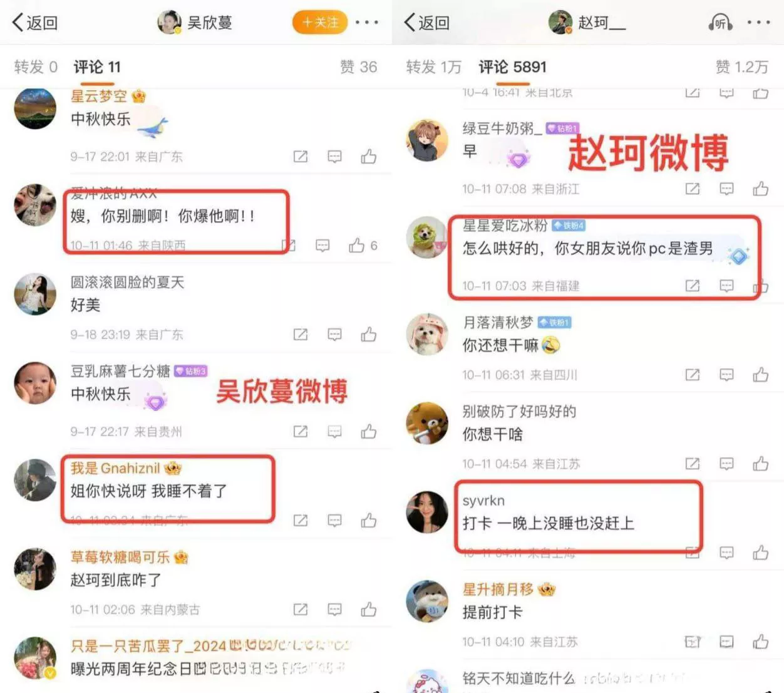Reply to 圆滚滚圆脸的夏天's comment
This screenshot has height=693, width=784.
[335, 334]
